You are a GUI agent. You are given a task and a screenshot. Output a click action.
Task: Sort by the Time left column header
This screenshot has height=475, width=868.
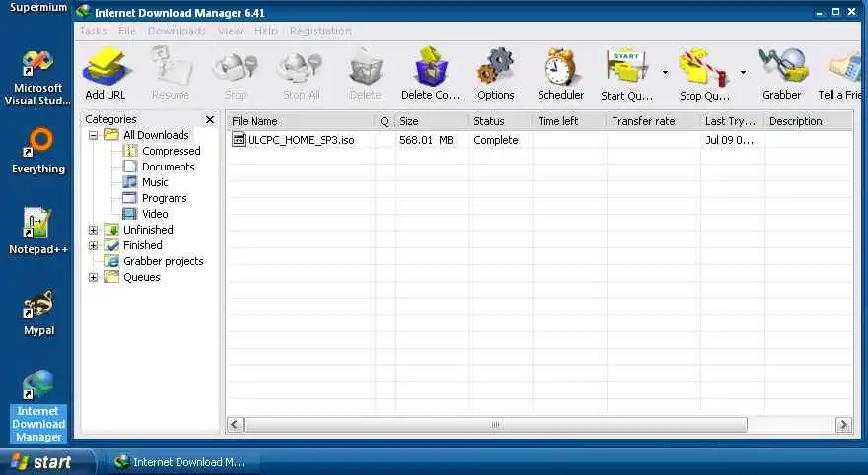[x=570, y=121]
